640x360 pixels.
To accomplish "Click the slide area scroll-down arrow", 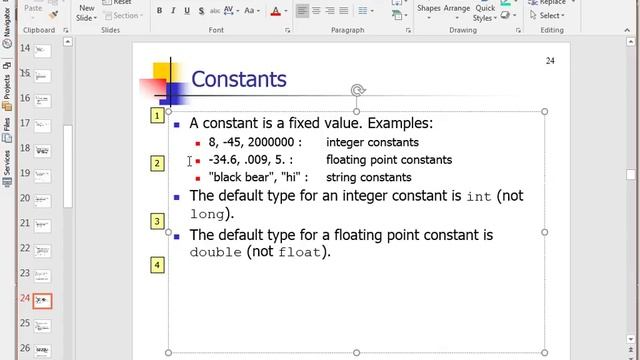I will tap(631, 339).
